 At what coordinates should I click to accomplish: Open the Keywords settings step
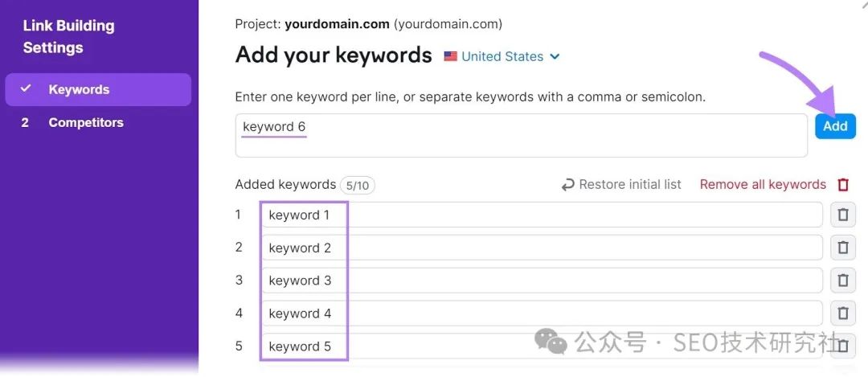(79, 89)
